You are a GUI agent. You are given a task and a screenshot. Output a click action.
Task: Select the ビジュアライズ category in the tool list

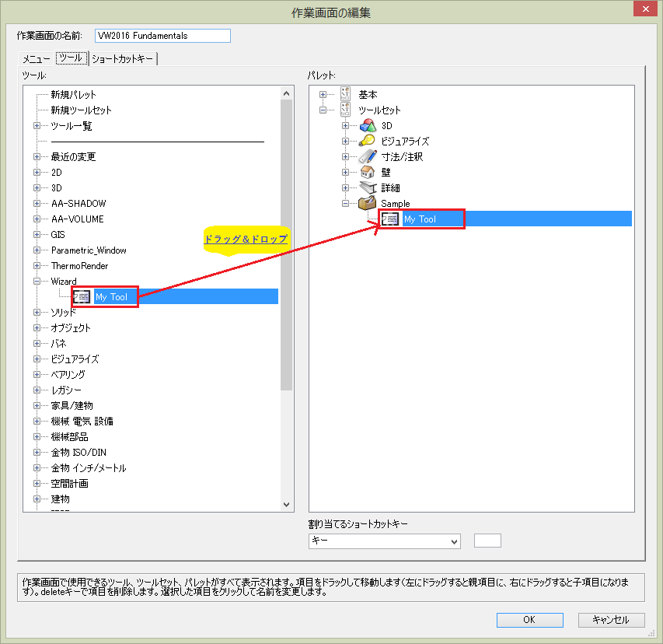(75, 359)
